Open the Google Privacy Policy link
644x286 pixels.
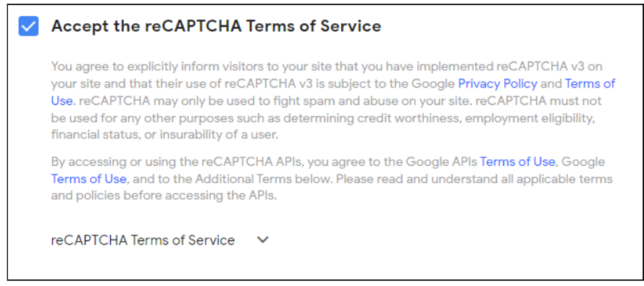click(498, 84)
